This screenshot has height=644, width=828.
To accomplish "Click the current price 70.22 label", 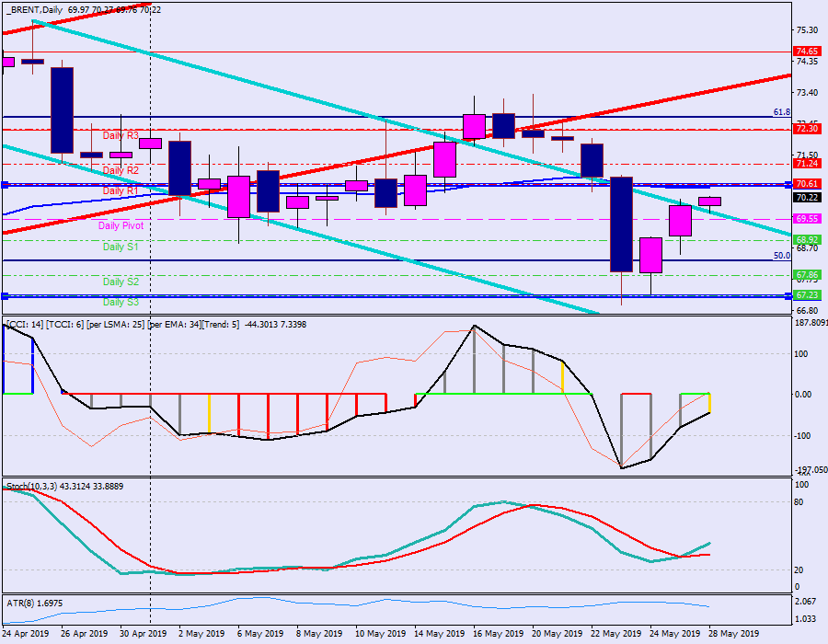I will (807, 197).
